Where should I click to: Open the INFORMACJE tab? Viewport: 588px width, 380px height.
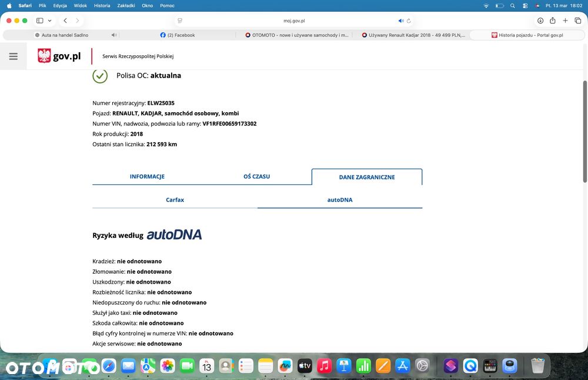click(x=147, y=177)
